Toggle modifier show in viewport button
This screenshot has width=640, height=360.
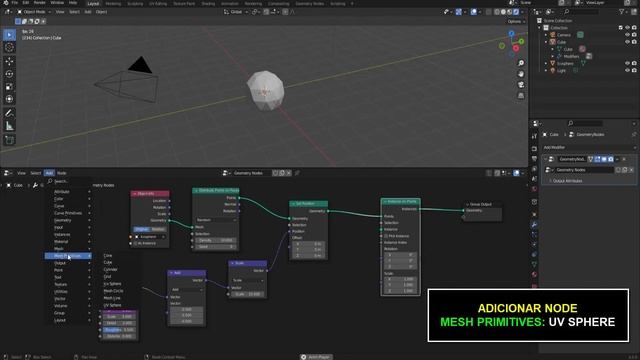(x=604, y=159)
